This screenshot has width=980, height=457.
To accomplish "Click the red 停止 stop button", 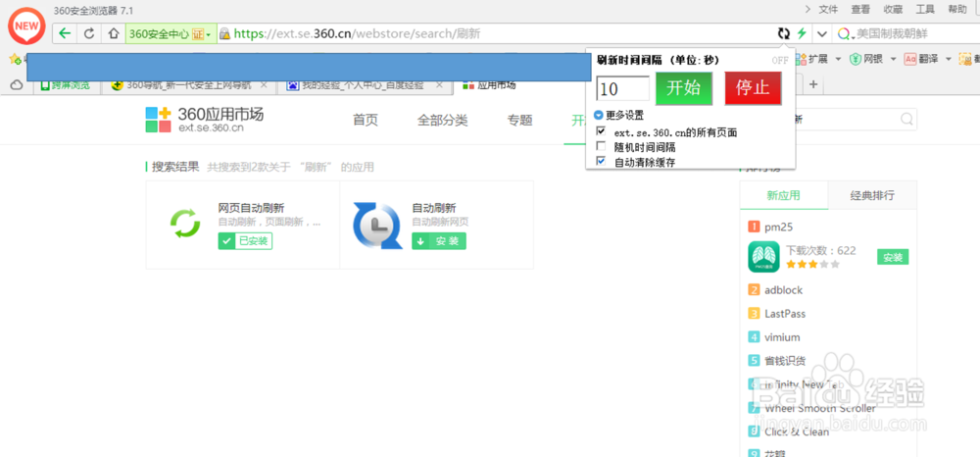I will [753, 88].
